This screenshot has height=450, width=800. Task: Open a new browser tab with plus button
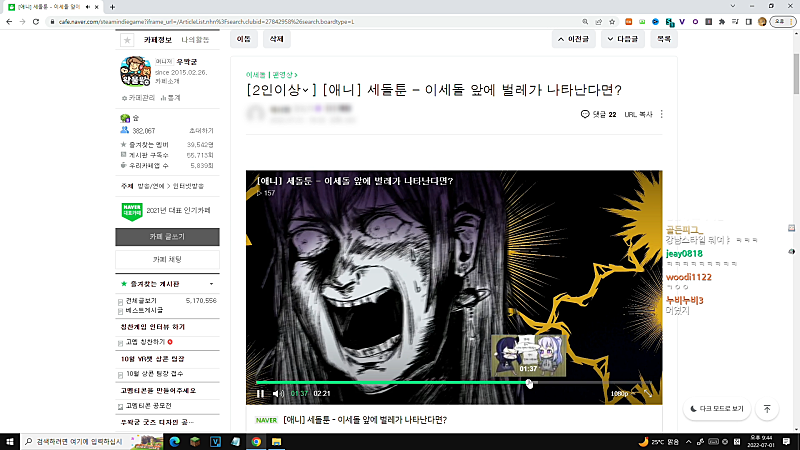(112, 7)
